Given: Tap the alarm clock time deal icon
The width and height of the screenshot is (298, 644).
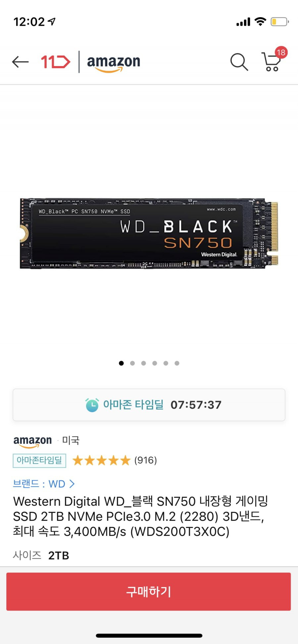Looking at the screenshot, I should click(92, 405).
